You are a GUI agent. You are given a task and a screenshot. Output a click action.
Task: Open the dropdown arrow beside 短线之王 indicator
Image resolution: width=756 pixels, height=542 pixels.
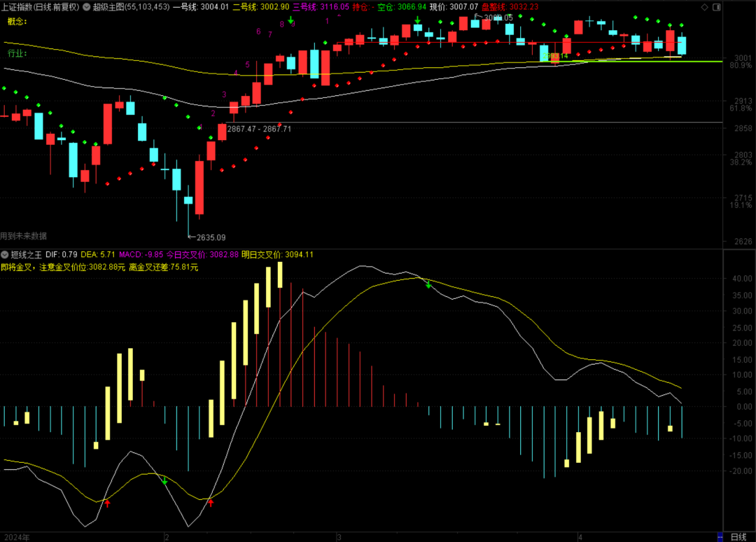[x=5, y=255]
